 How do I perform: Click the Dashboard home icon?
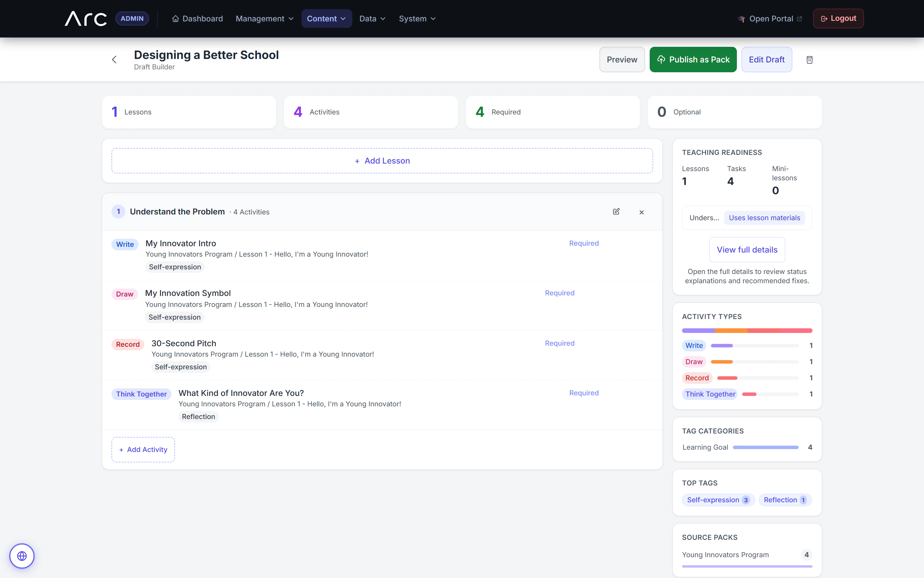175,18
